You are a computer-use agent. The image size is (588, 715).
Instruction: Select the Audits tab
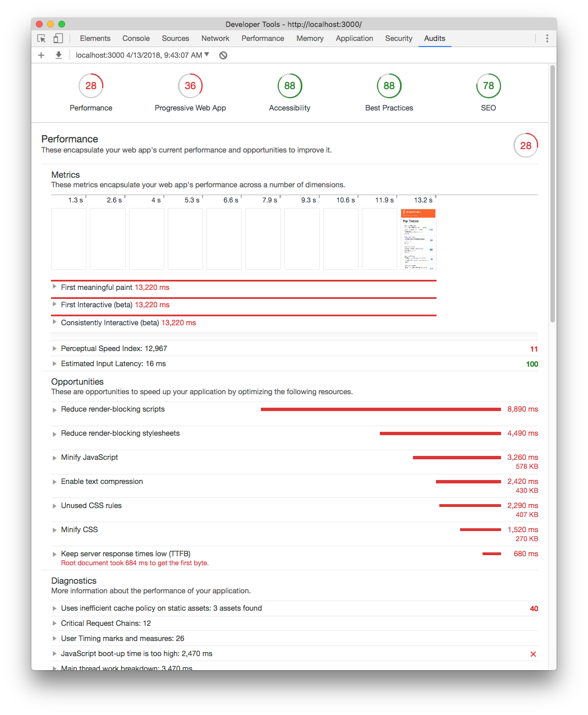(x=434, y=38)
